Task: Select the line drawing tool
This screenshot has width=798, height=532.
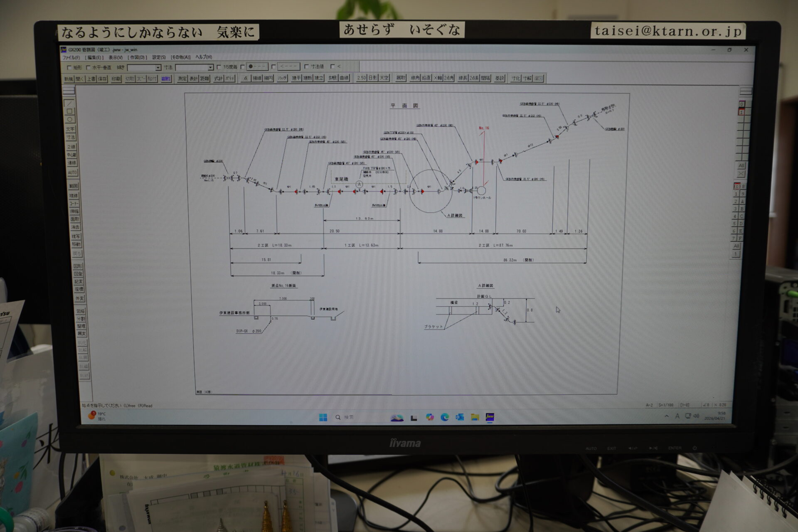Action: pyautogui.click(x=69, y=103)
